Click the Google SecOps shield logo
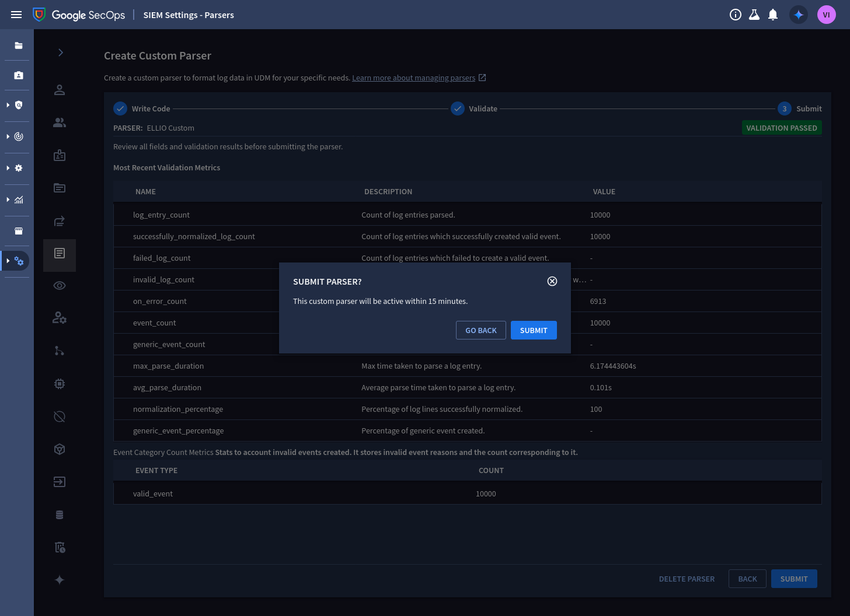850x616 pixels. point(39,15)
